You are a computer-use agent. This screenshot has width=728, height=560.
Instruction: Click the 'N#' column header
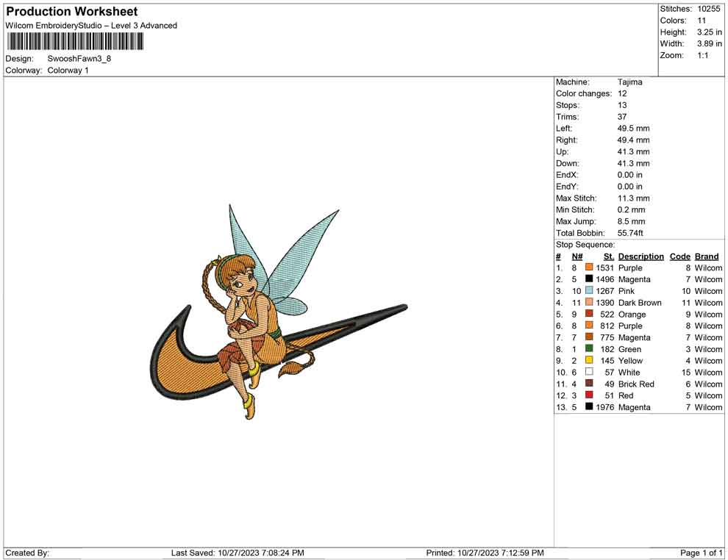tap(577, 256)
